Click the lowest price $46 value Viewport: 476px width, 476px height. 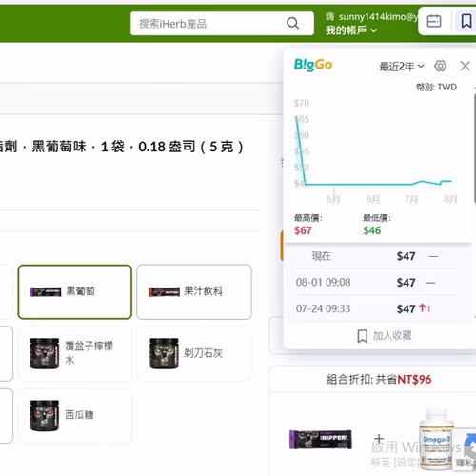click(372, 230)
